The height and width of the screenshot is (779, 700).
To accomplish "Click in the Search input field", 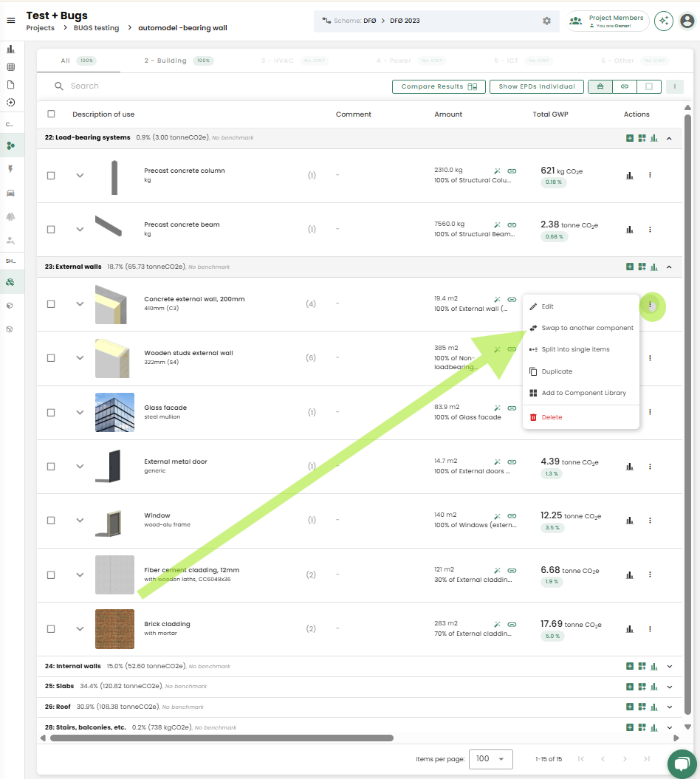I will coord(185,86).
